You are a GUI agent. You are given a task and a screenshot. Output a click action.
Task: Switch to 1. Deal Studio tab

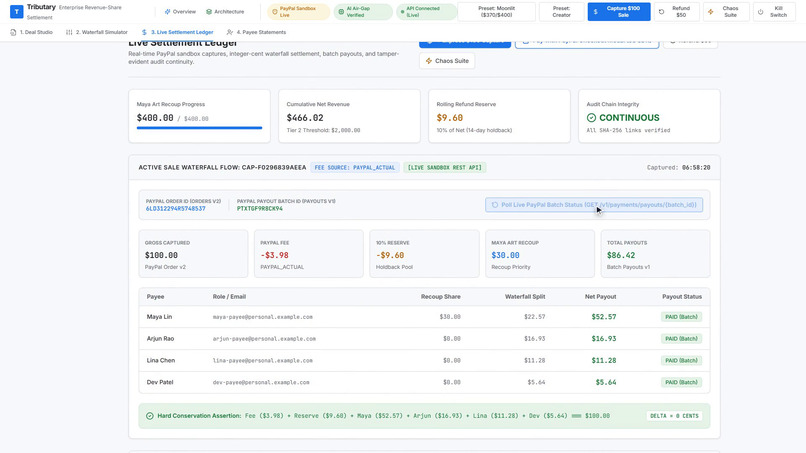pos(31,32)
